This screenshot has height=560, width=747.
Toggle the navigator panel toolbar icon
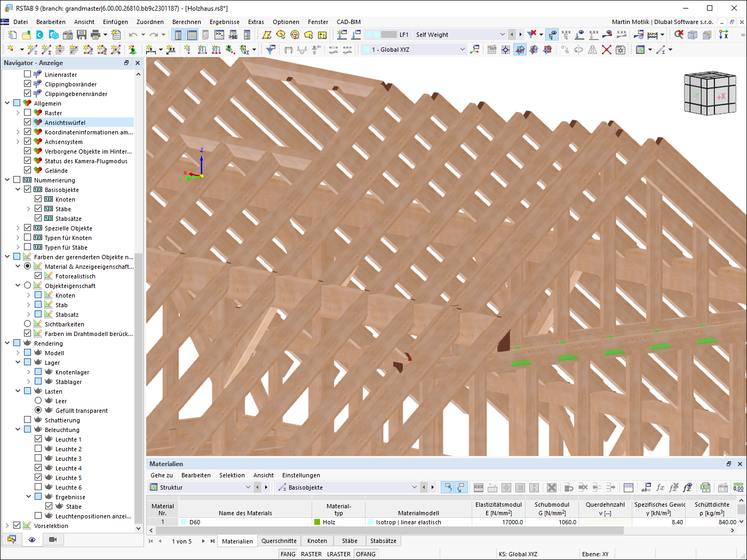tap(178, 35)
